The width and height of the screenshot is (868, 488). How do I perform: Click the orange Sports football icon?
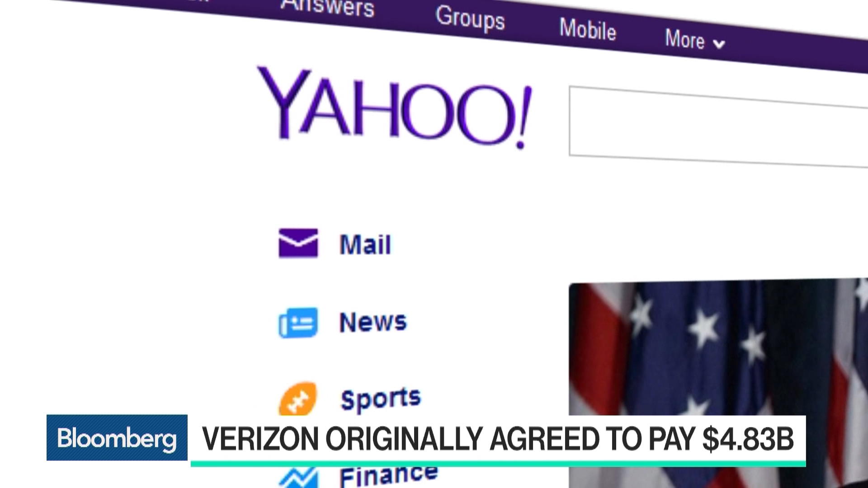[298, 399]
